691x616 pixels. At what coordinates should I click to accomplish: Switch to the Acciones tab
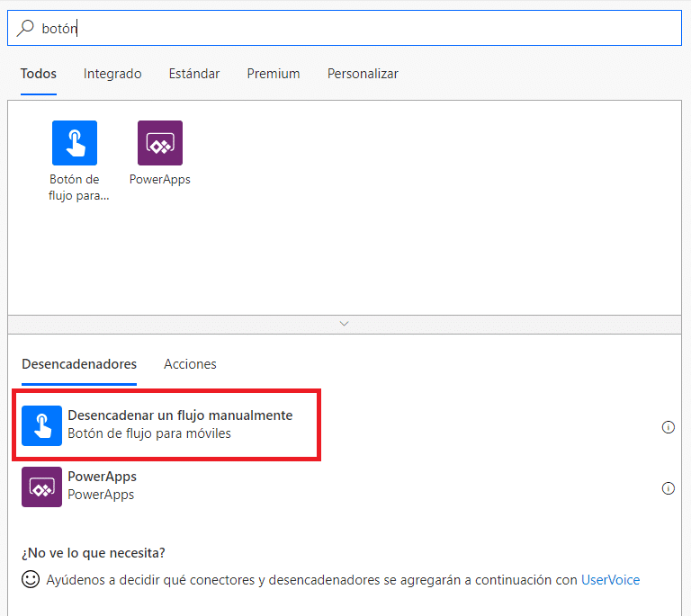click(x=190, y=364)
